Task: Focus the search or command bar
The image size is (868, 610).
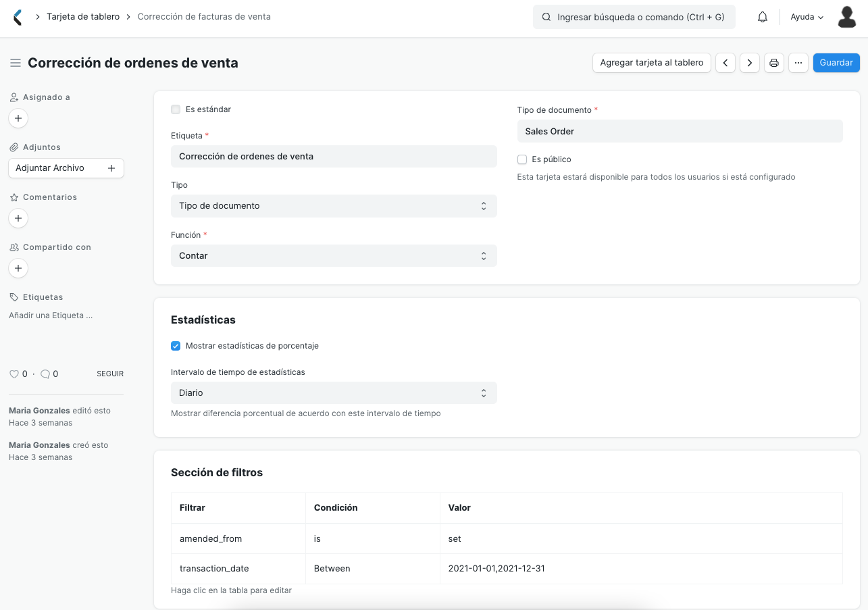Action: click(634, 17)
